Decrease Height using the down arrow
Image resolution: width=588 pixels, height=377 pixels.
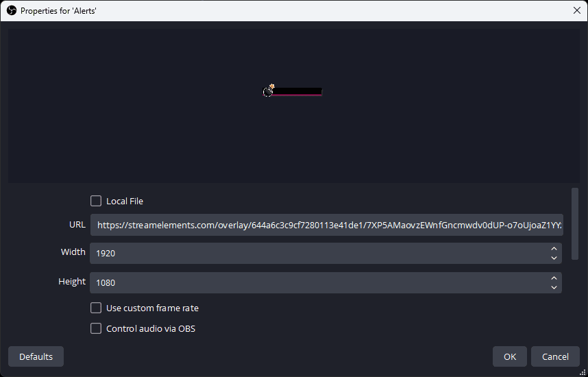click(x=554, y=287)
